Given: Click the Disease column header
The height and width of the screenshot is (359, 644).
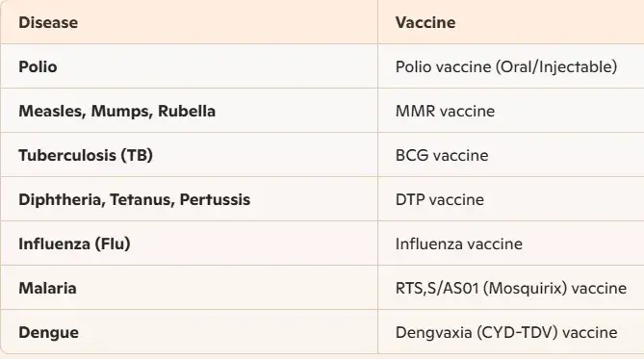Looking at the screenshot, I should (x=189, y=22).
